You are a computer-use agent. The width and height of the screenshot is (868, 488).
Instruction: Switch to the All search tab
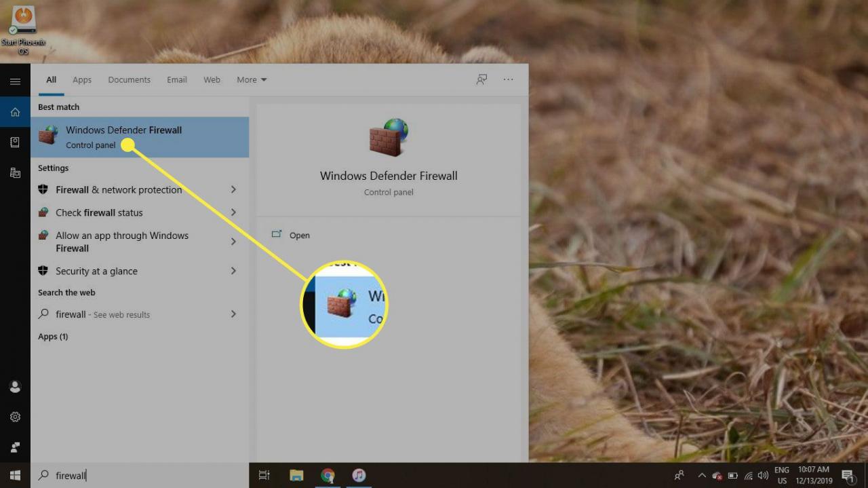(x=51, y=79)
